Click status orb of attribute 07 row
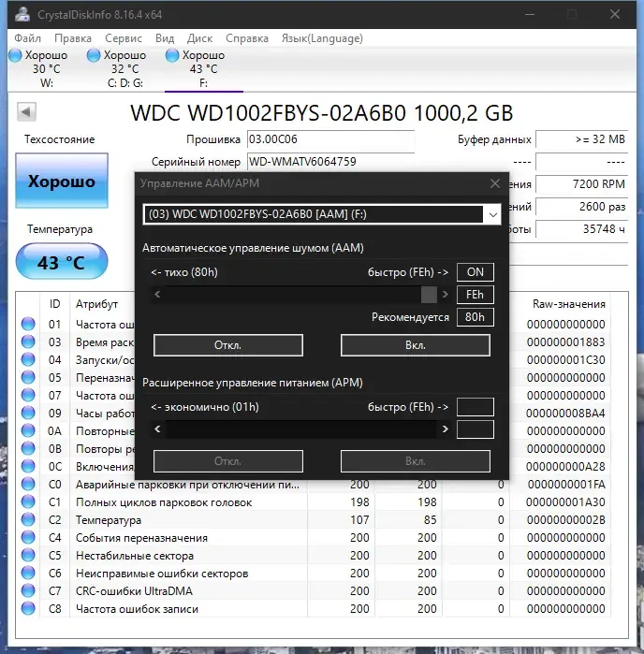 point(28,396)
